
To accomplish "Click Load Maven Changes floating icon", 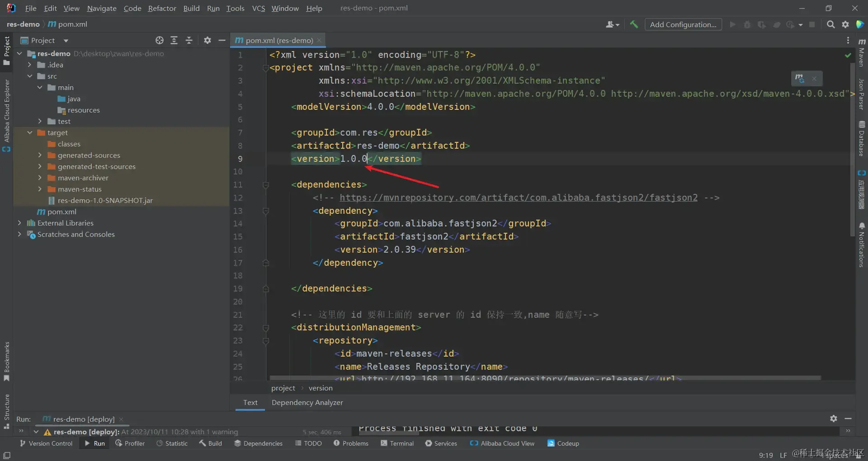I will tap(800, 78).
